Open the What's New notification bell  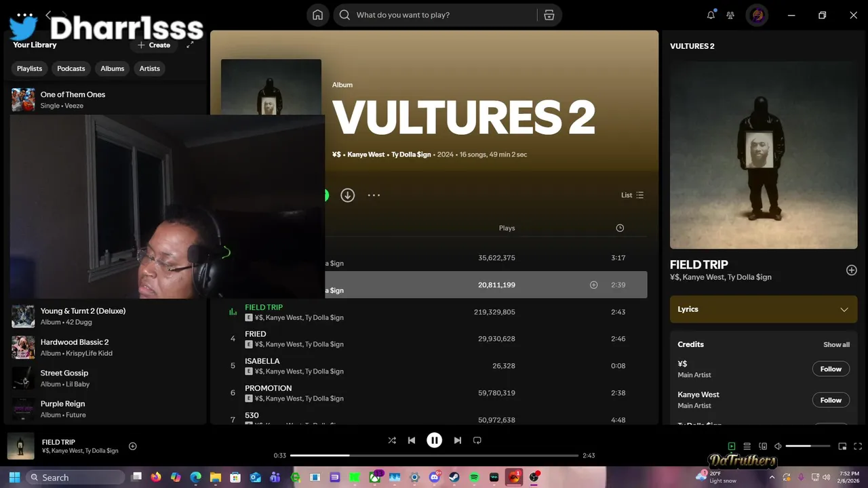point(711,15)
